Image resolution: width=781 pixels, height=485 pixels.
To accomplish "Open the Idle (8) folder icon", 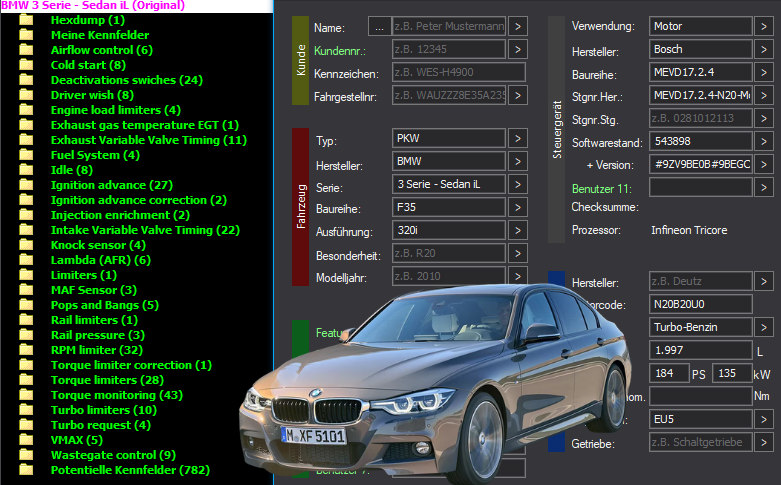I will pos(26,170).
